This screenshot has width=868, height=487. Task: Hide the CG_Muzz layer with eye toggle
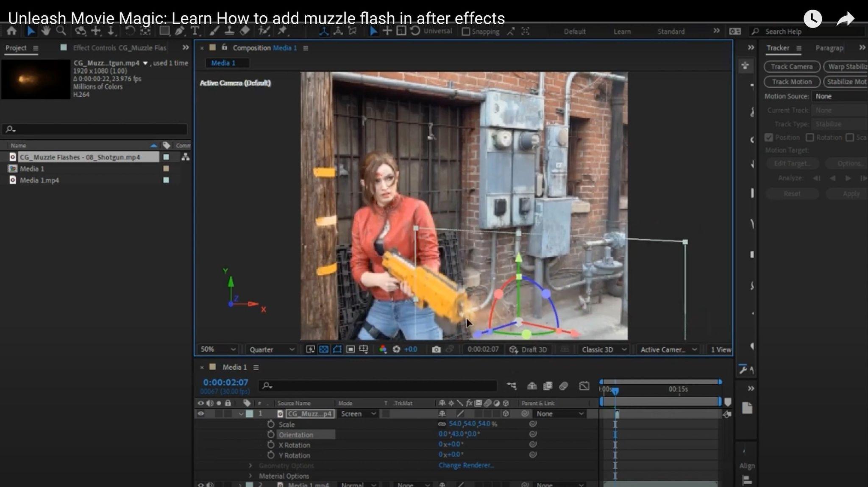click(201, 414)
